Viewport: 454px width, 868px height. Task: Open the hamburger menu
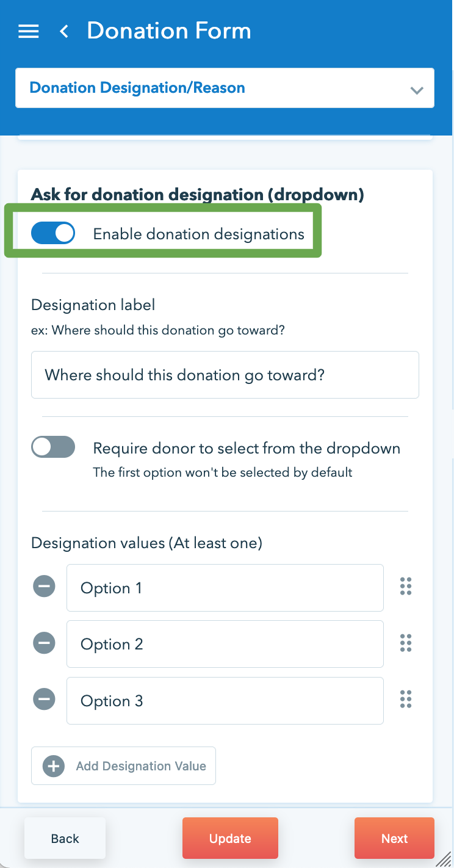pyautogui.click(x=29, y=31)
